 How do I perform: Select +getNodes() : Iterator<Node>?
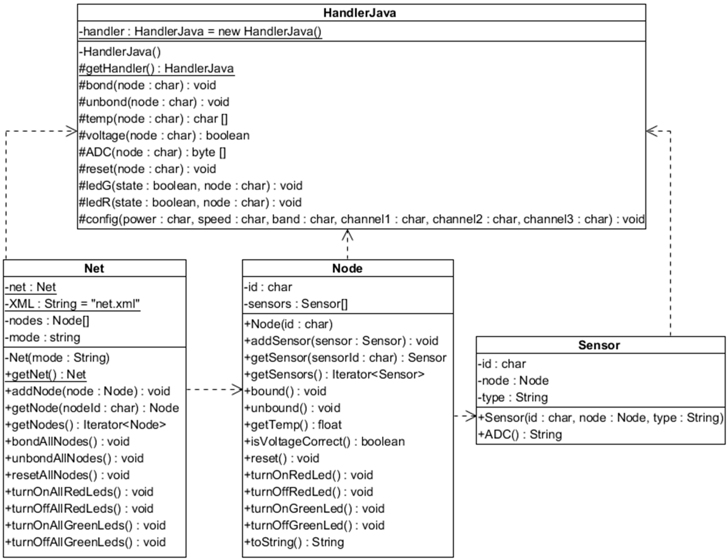[86, 425]
